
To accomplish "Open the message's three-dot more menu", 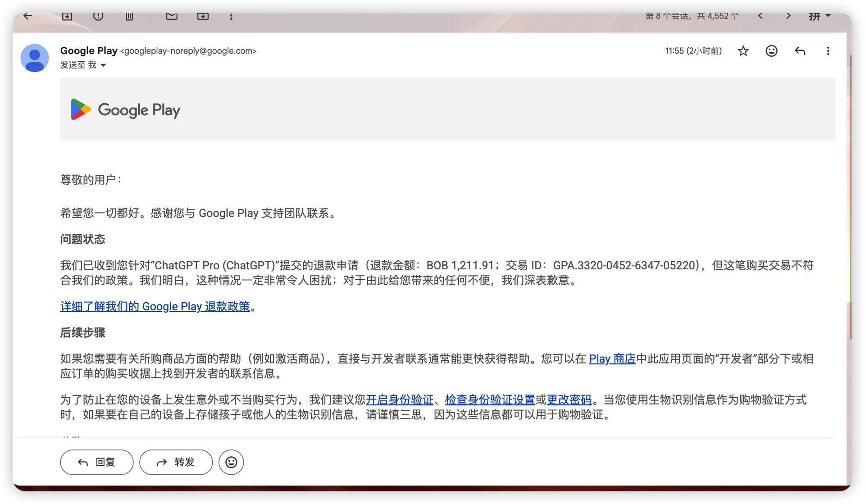I will tap(828, 51).
